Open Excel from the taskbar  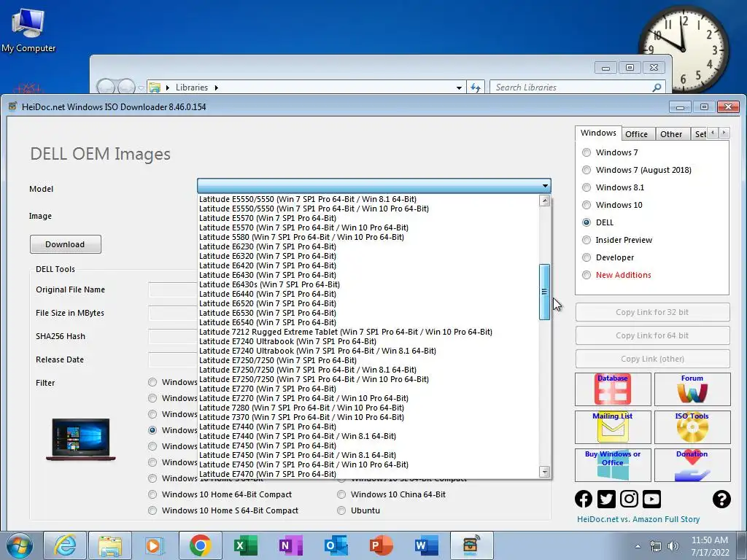tap(245, 545)
